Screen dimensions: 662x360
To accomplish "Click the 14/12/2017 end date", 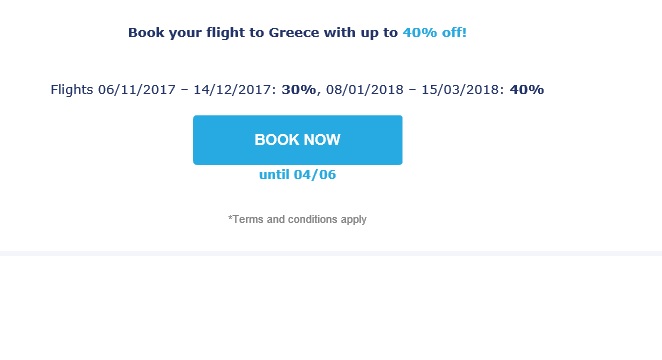I will pyautogui.click(x=234, y=89).
